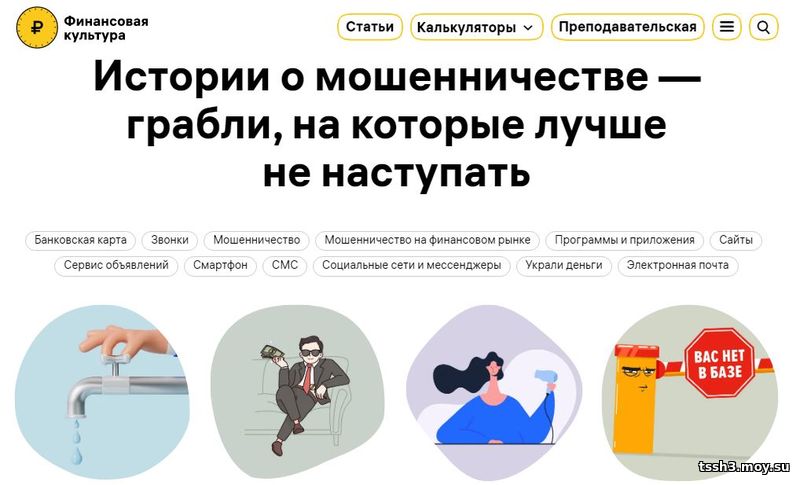
Task: Open the Статьи section
Action: click(x=370, y=27)
